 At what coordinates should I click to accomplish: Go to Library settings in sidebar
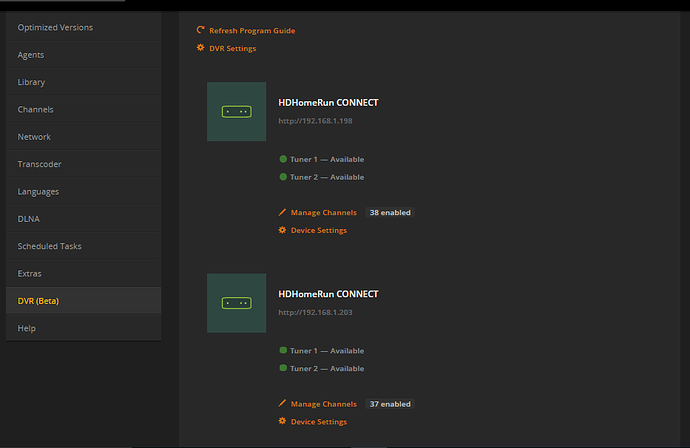pyautogui.click(x=84, y=82)
